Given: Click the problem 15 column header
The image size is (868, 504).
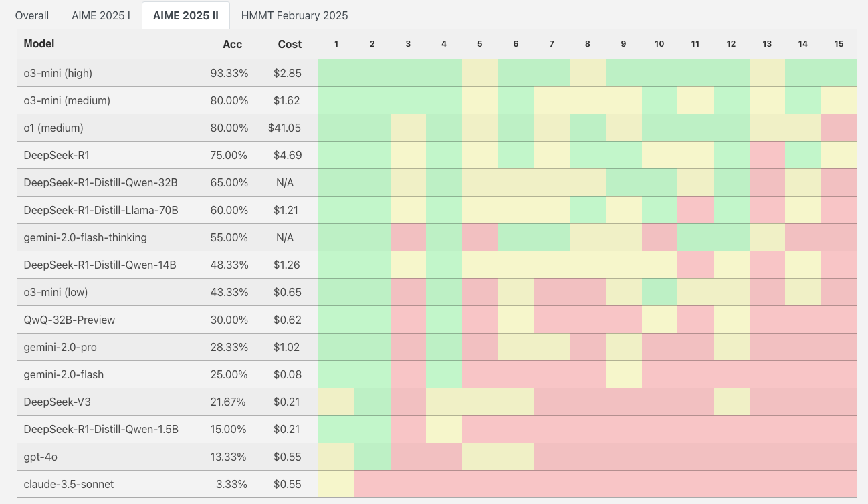Looking at the screenshot, I should tap(839, 44).
